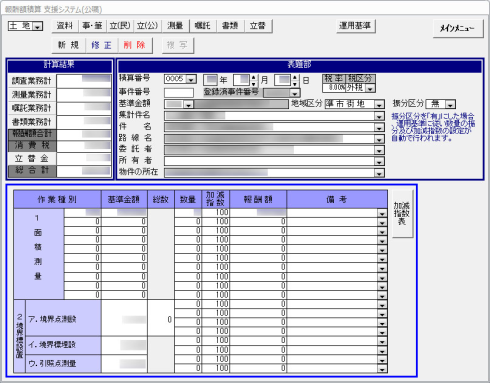Click the 立替金 result value
490x383 pixels.
coord(84,159)
